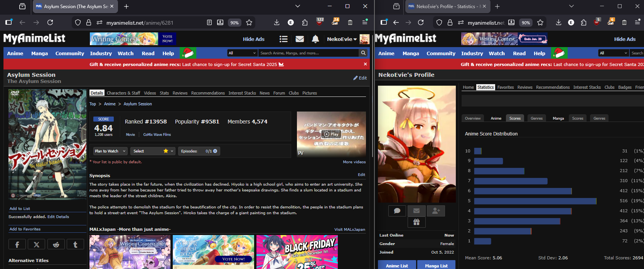
Task: Go back in the right browser window
Action: pyautogui.click(x=396, y=22)
